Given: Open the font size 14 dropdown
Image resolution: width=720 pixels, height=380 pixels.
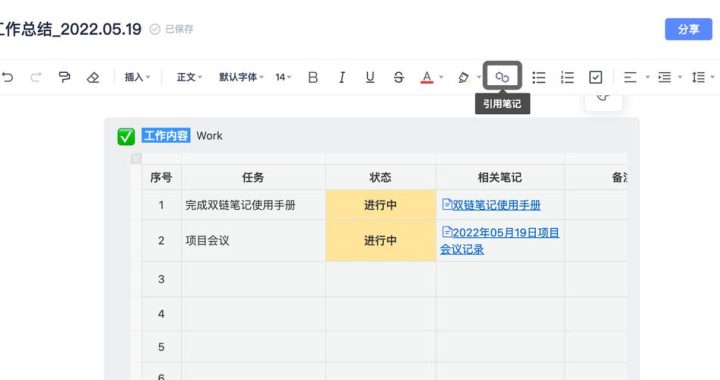Looking at the screenshot, I should (283, 77).
